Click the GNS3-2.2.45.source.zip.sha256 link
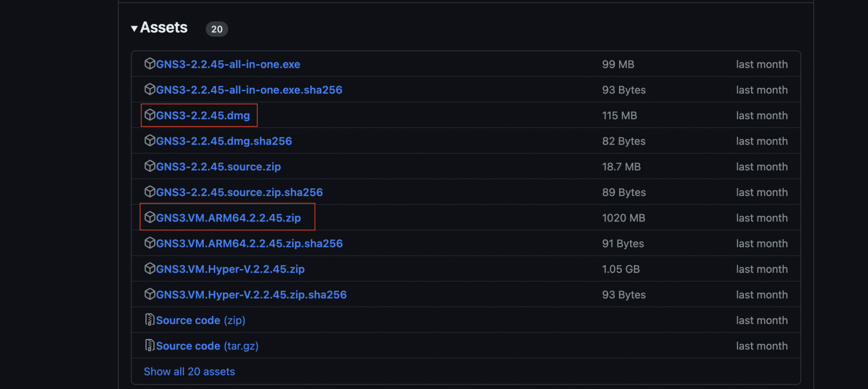 pyautogui.click(x=240, y=192)
